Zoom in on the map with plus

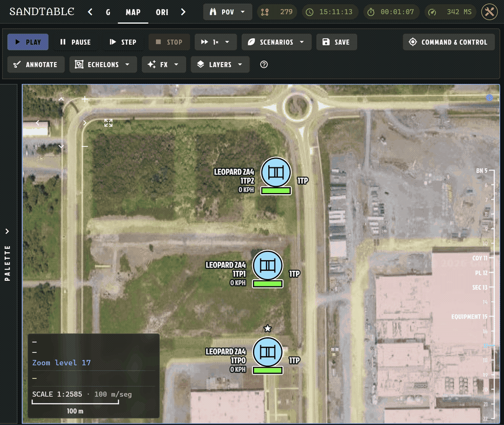coord(85,99)
